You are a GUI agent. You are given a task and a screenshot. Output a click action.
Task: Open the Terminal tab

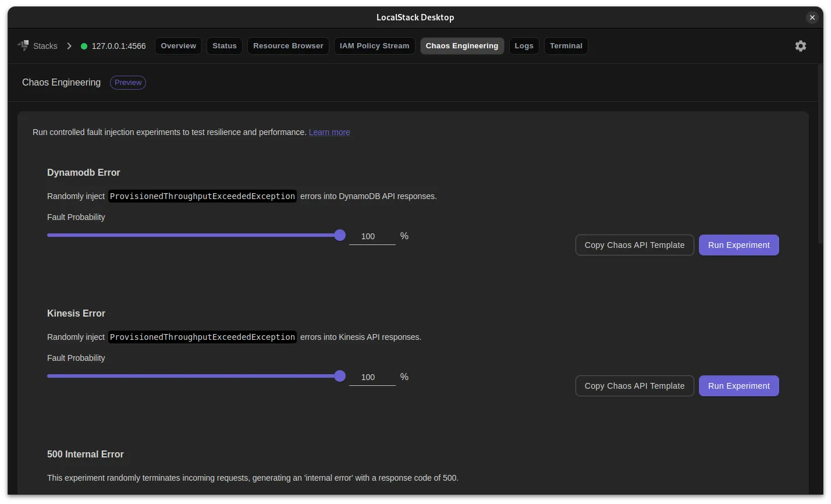click(566, 45)
